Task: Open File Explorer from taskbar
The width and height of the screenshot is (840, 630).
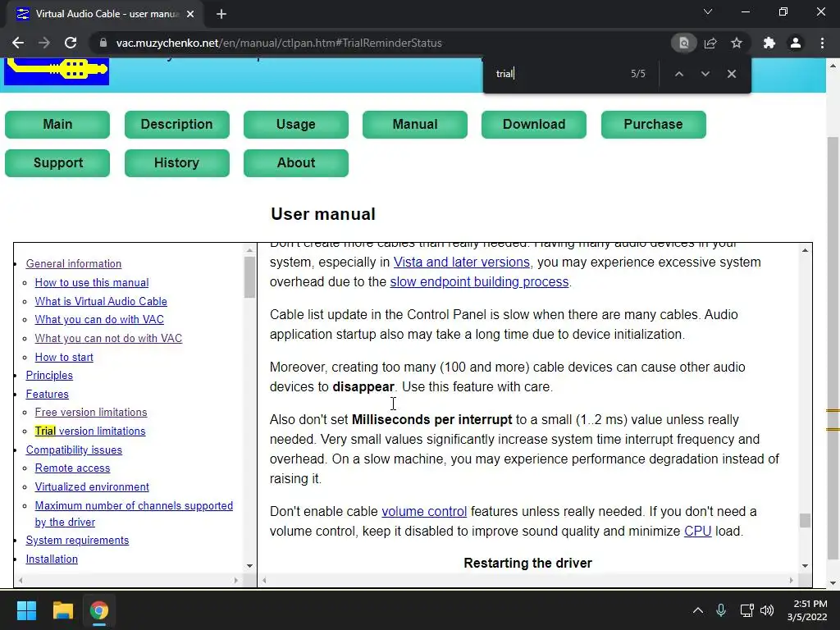Action: tap(62, 610)
